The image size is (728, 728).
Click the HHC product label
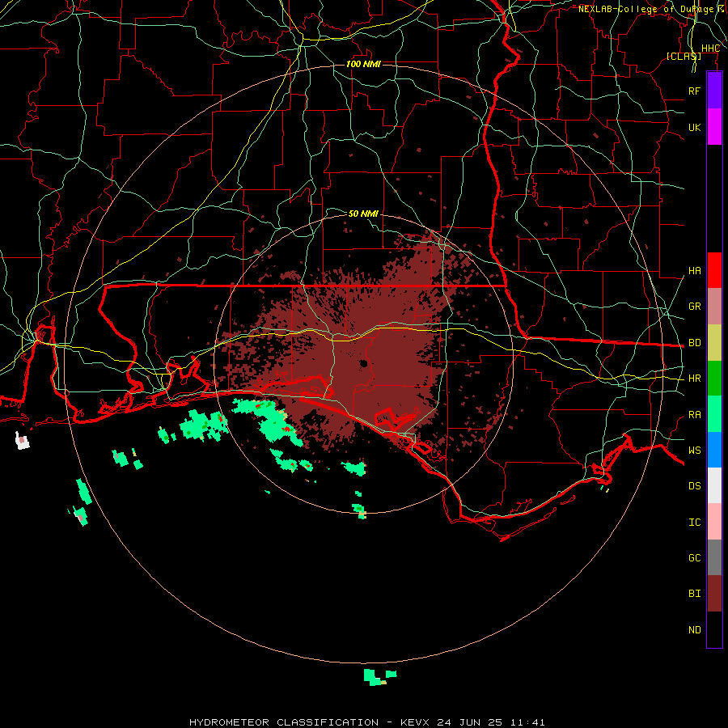pyautogui.click(x=710, y=49)
